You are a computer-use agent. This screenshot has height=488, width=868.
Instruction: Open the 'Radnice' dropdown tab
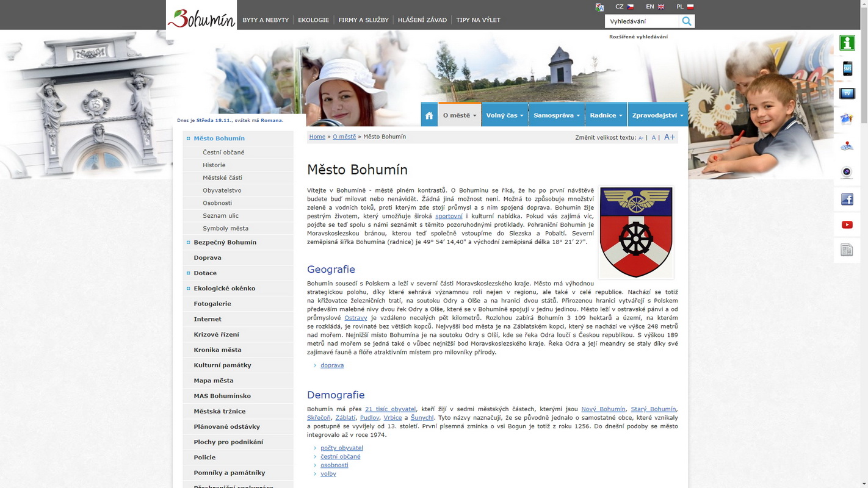point(606,115)
